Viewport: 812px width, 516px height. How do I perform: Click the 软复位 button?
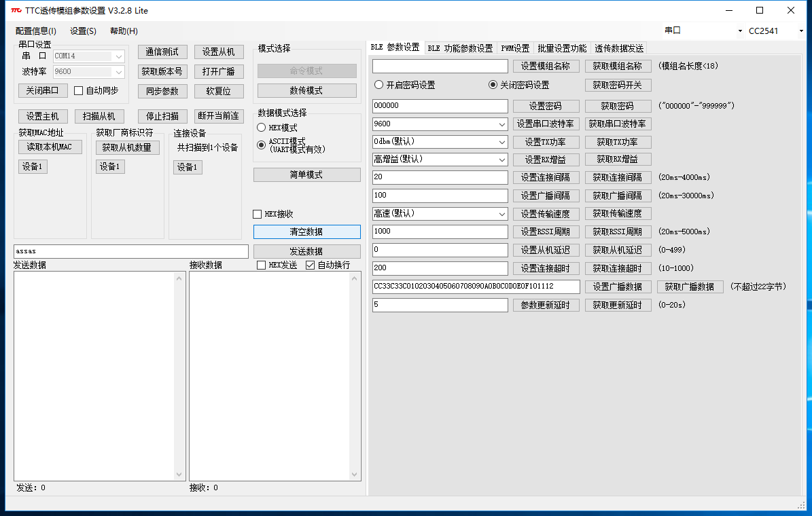[219, 91]
